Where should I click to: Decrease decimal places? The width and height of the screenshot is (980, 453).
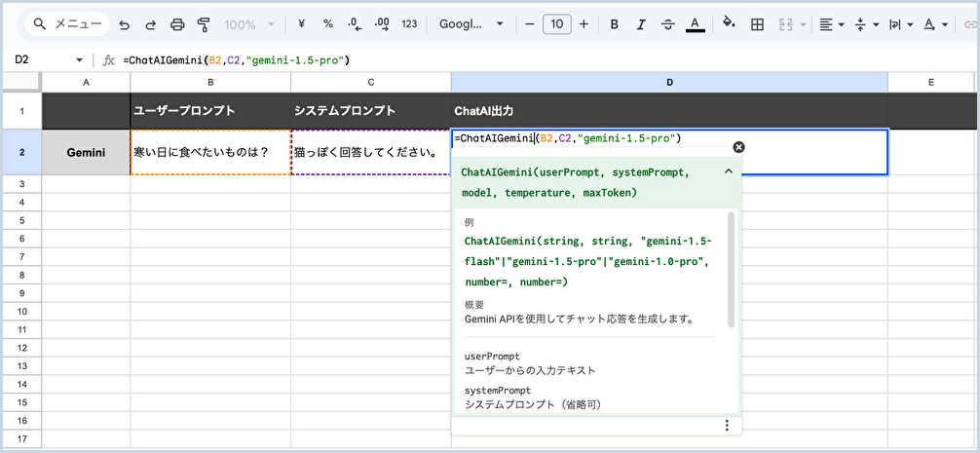coord(355,25)
